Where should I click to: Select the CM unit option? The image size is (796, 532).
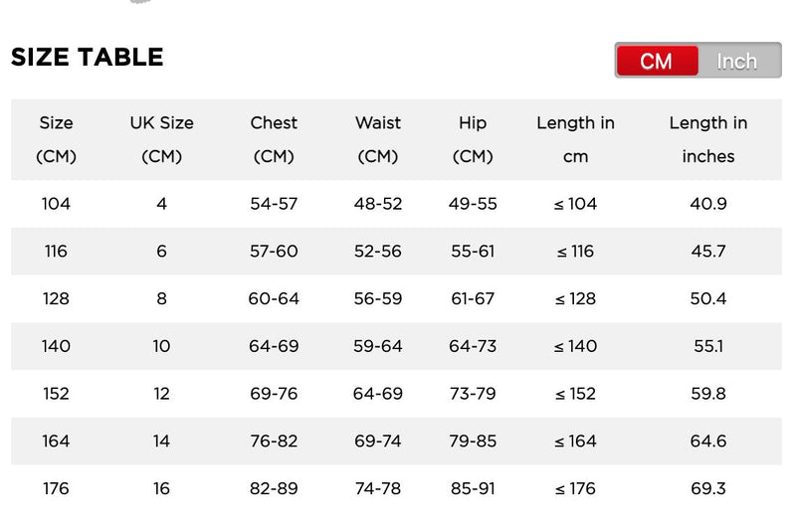[657, 61]
